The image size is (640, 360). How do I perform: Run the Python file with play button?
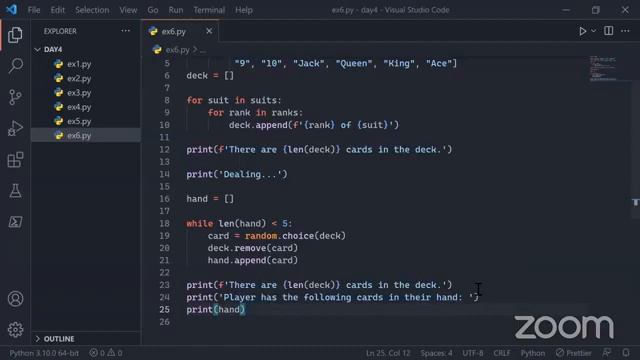coord(582,31)
